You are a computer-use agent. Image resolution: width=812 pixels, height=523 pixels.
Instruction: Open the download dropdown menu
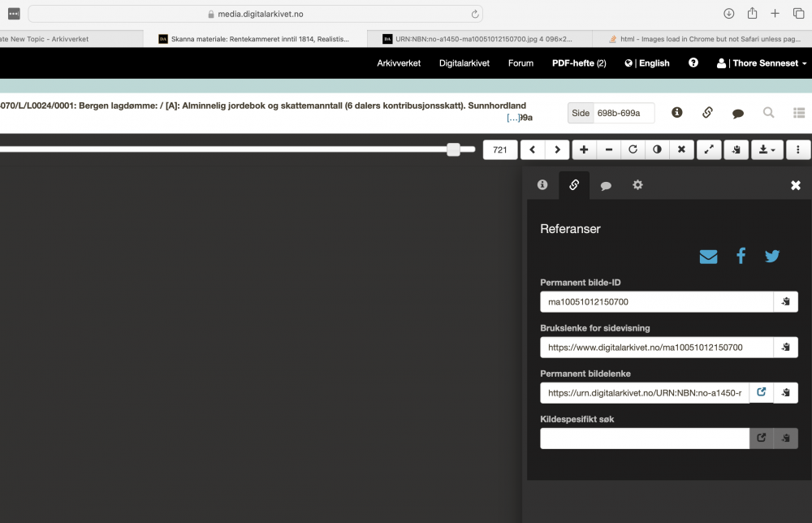[766, 149]
